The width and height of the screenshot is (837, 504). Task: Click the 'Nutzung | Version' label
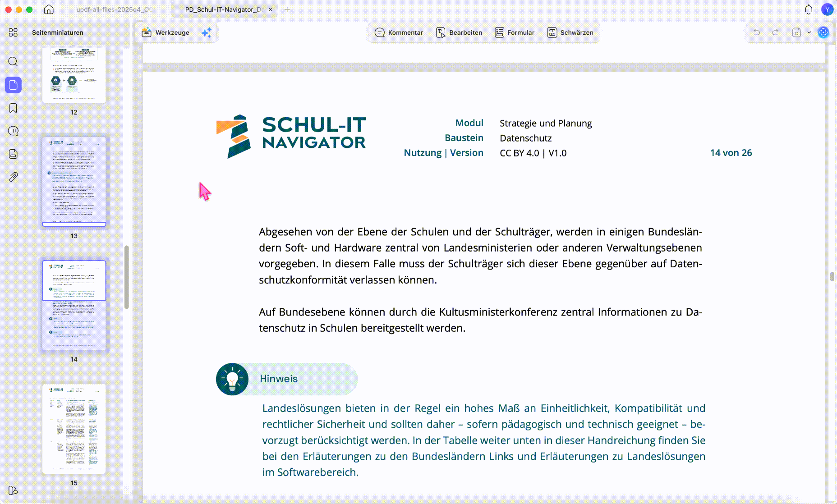pos(444,153)
